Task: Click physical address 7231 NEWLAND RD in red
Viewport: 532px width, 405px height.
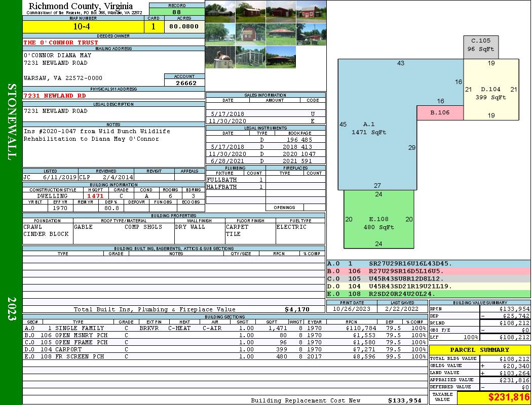Action: pyautogui.click(x=55, y=96)
